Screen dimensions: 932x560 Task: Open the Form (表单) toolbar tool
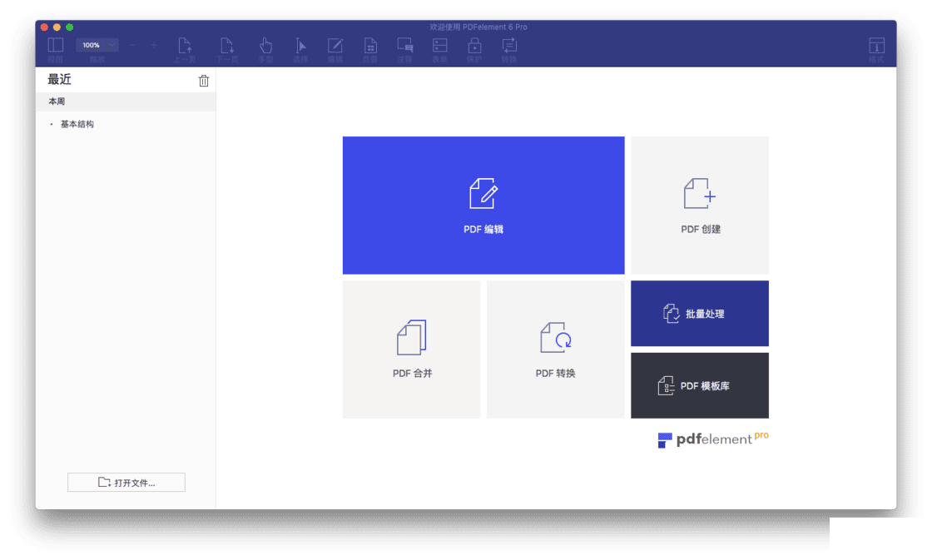440,45
